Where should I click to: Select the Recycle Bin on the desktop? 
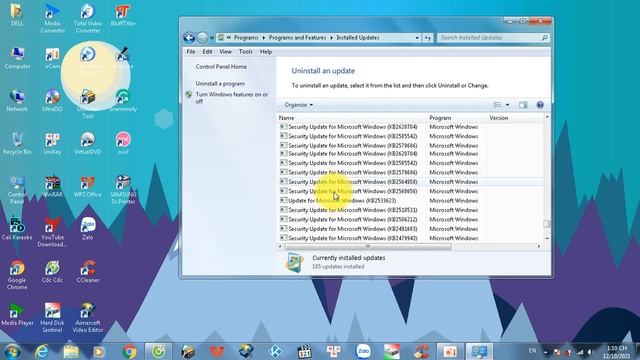(17, 143)
